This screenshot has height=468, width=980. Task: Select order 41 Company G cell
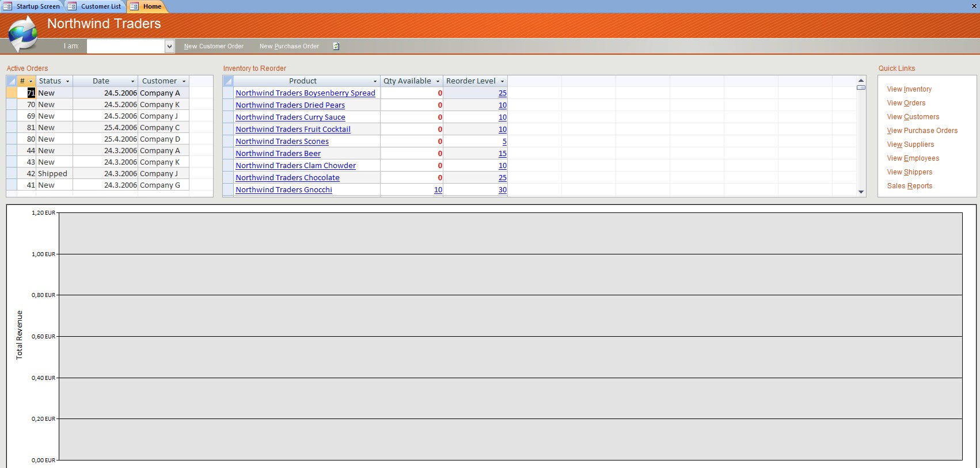click(164, 185)
